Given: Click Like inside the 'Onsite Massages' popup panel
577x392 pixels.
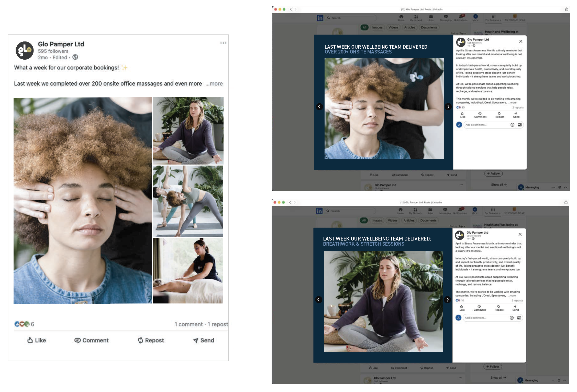Looking at the screenshot, I should [463, 115].
